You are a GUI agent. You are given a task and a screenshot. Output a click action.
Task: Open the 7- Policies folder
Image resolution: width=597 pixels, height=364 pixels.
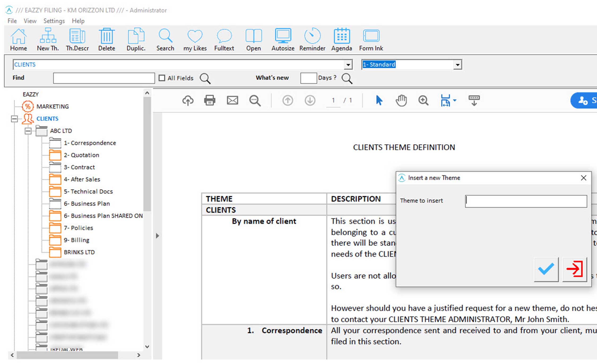[x=78, y=228]
